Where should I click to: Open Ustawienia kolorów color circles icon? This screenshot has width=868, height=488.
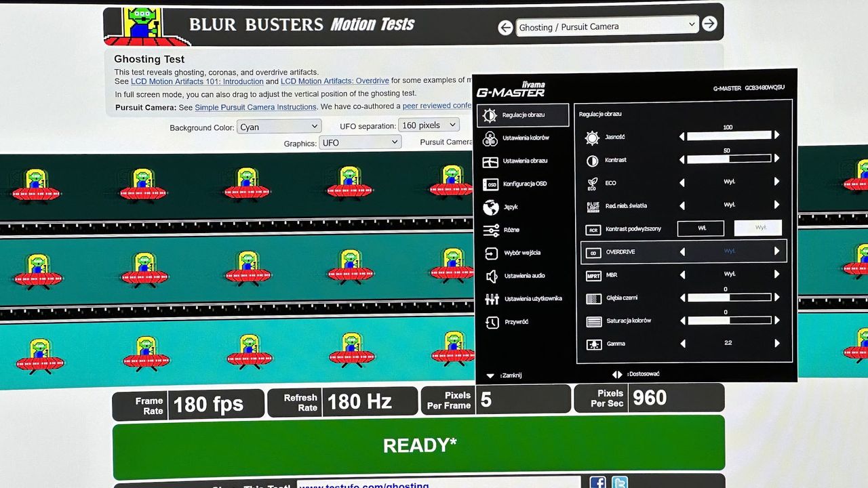(490, 139)
